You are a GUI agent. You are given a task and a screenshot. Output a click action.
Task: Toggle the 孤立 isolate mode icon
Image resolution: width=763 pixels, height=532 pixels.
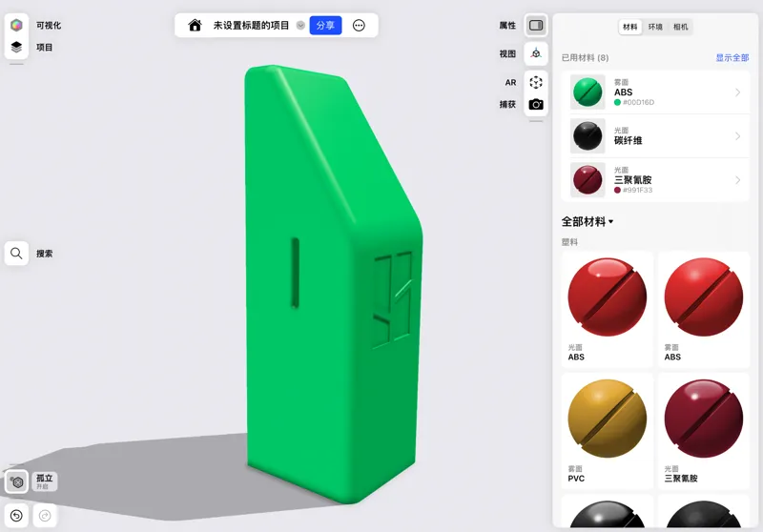pos(17,481)
